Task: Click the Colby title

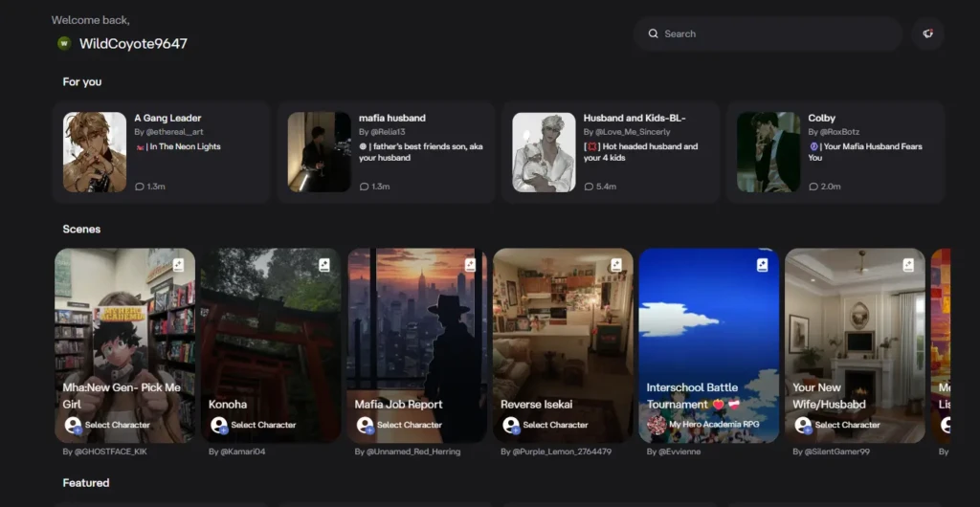Action: tap(821, 118)
